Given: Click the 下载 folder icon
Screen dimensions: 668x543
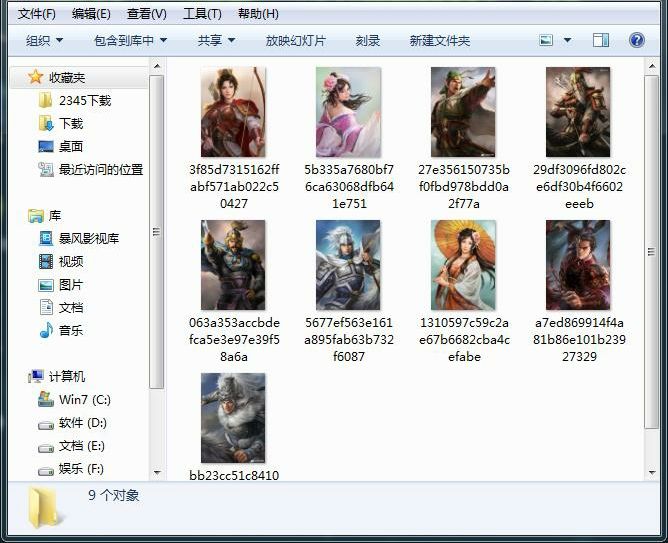Looking at the screenshot, I should (46, 124).
